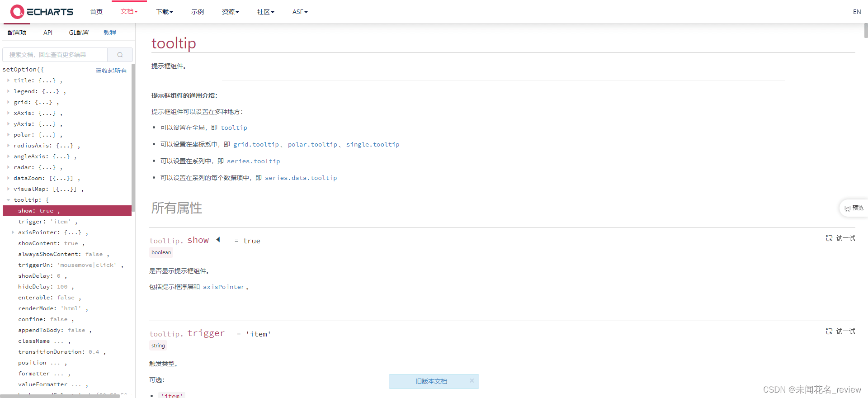This screenshot has width=868, height=398.
Task: Switch language to EN
Action: (857, 12)
